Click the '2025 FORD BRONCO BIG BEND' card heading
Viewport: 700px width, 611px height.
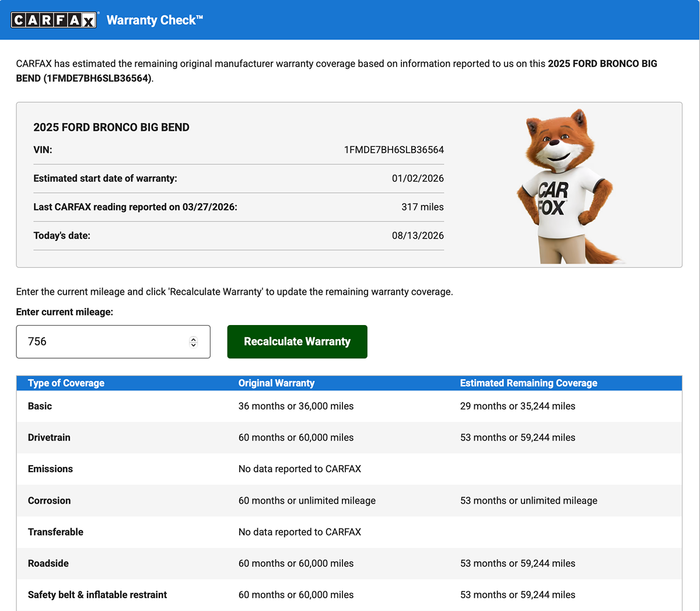[111, 127]
